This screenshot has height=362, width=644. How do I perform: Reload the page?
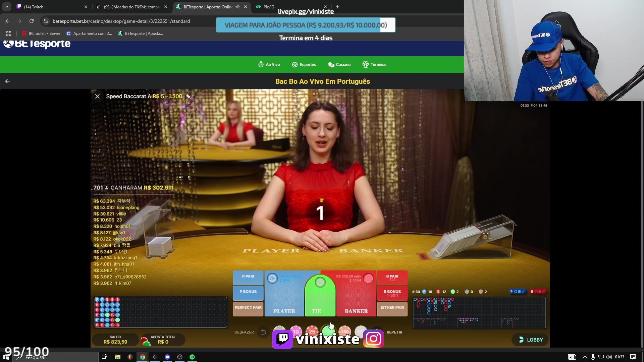[x=32, y=21]
